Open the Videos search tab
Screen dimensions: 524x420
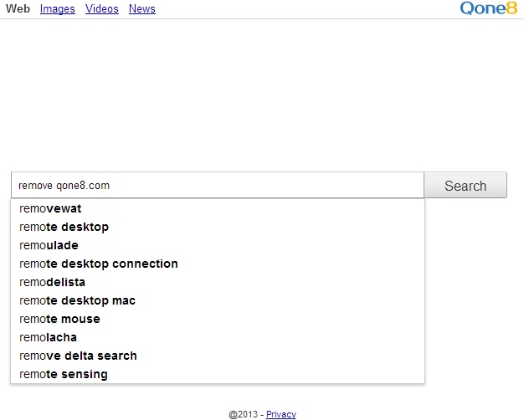(101, 9)
